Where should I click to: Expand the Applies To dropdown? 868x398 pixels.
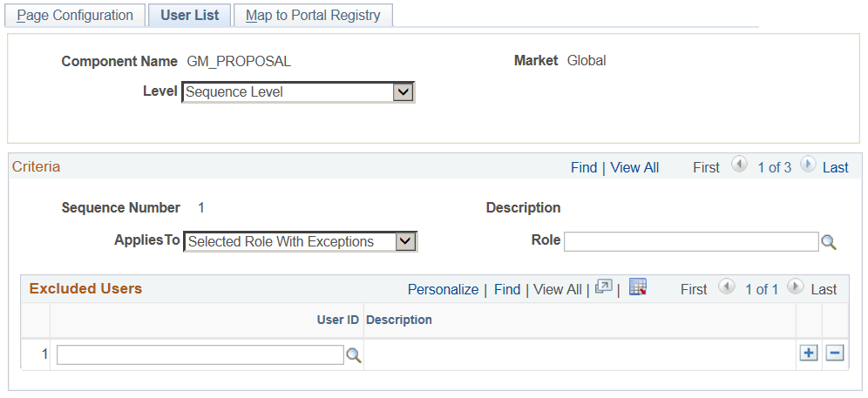(x=405, y=241)
